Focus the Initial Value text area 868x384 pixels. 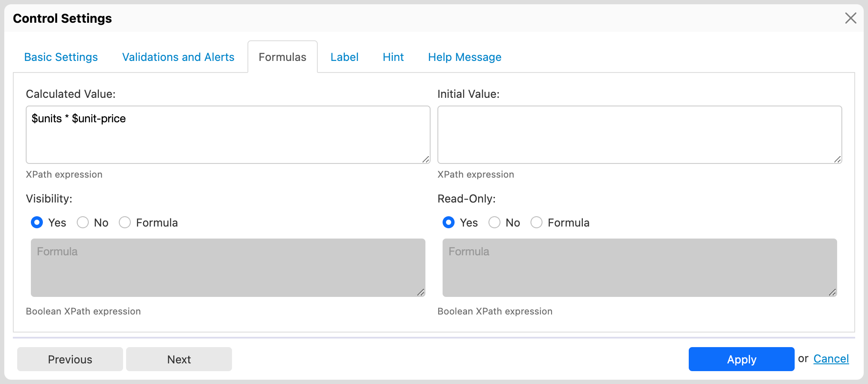639,134
